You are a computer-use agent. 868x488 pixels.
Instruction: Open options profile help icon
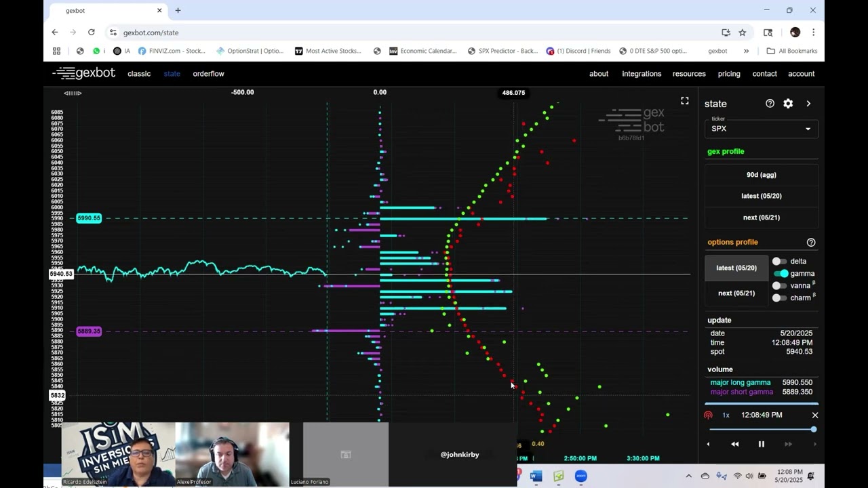(x=811, y=242)
